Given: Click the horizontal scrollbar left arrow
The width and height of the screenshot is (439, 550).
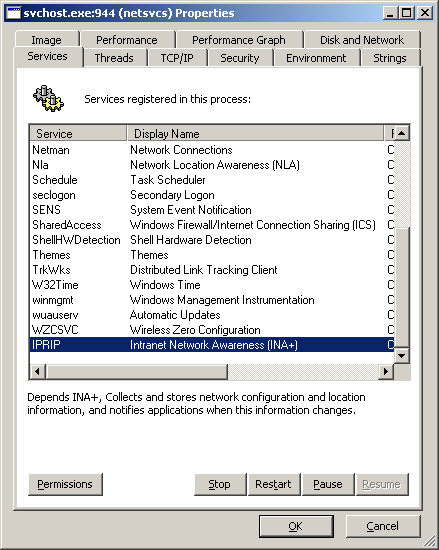Looking at the screenshot, I should 38,371.
